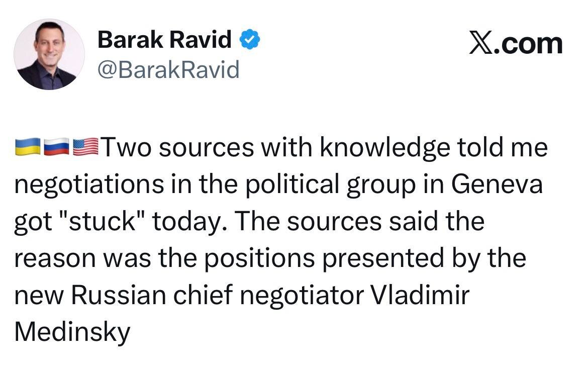The image size is (588, 367).
Task: Click the word "Vladimir" in the tweet
Action: pyautogui.click(x=420, y=295)
